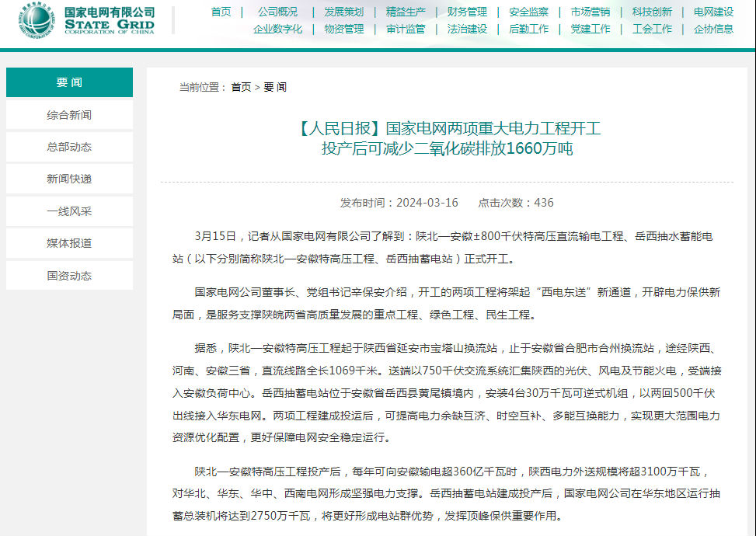Open the 财务管理 navigation item
This screenshot has height=536, width=756.
tap(467, 12)
